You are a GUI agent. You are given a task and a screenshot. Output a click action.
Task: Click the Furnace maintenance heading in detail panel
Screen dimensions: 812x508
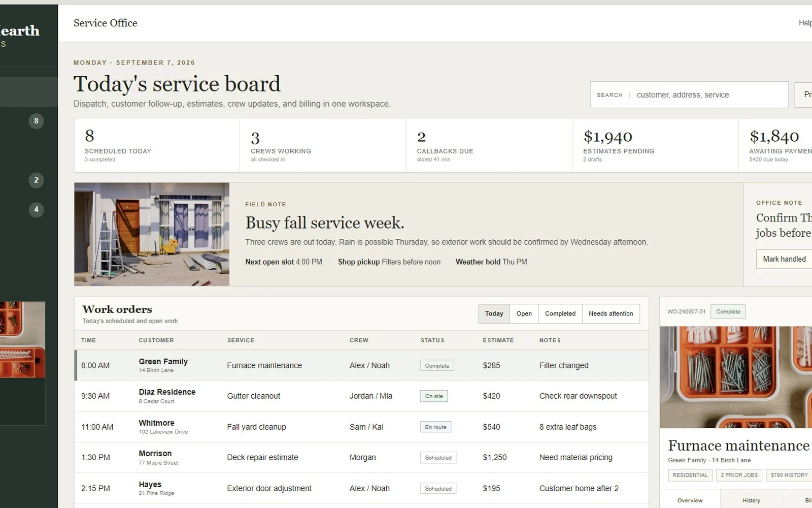point(738,446)
